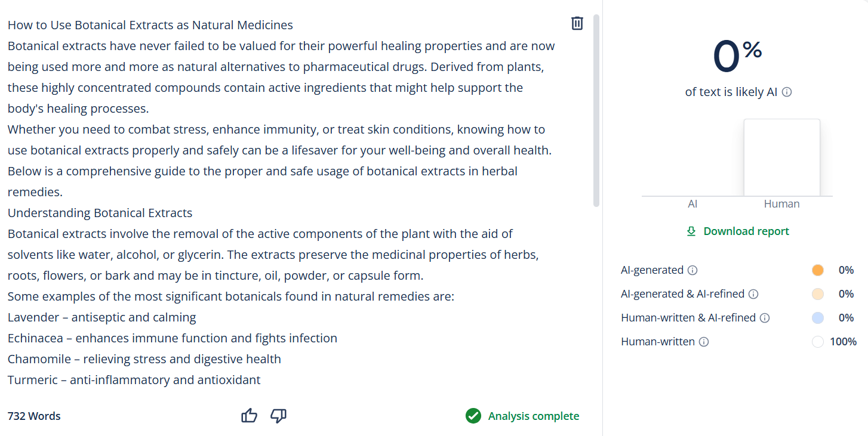Click the thumbs down feedback icon
Screen dimensions: 868x436
[278, 416]
